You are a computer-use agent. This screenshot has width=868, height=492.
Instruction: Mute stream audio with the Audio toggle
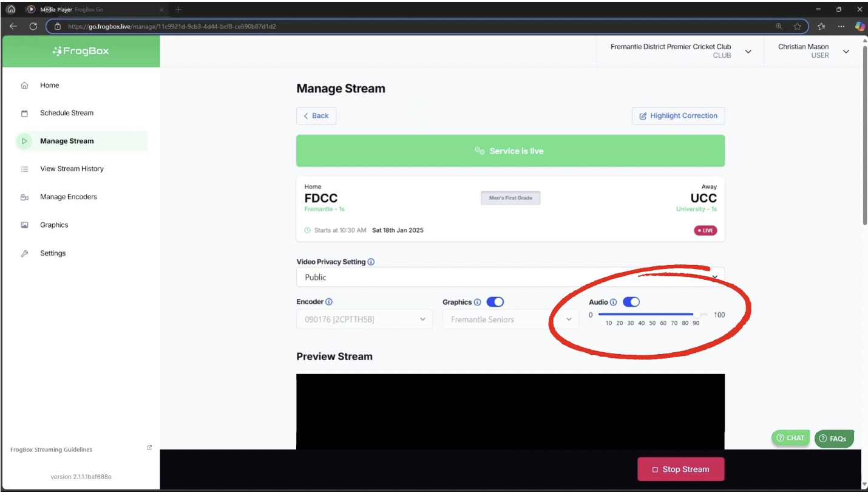pos(631,302)
